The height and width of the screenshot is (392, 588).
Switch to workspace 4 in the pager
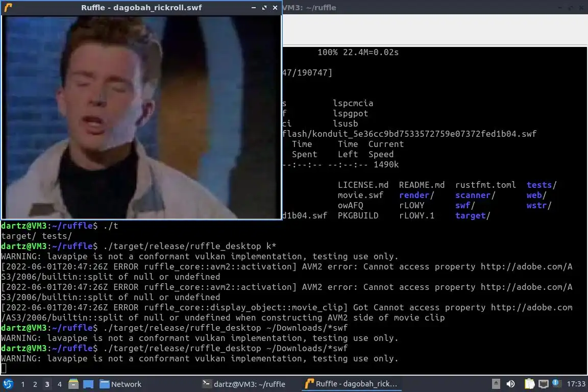[x=60, y=384]
